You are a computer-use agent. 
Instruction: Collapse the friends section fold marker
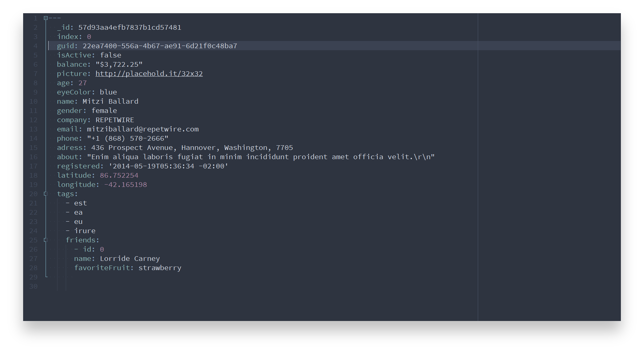click(x=45, y=240)
